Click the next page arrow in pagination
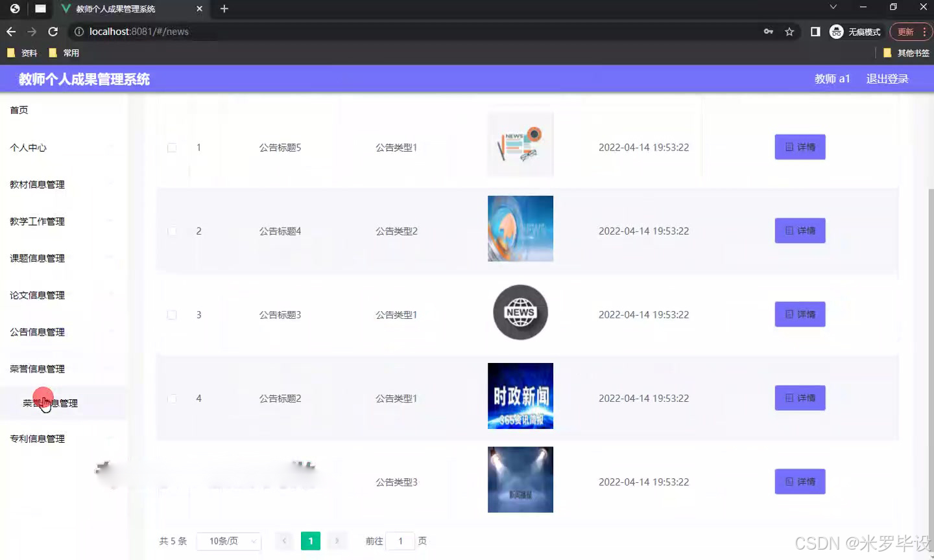Screen dimensions: 934x560 tap(337, 541)
